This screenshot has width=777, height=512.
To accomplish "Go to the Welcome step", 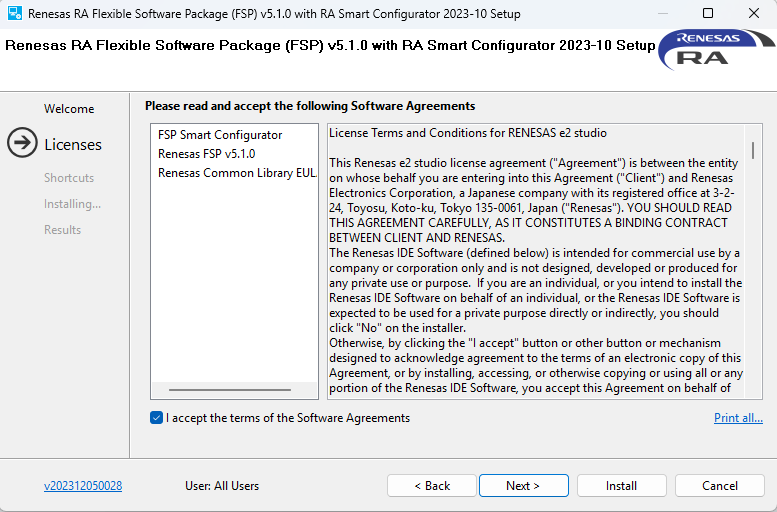I will (69, 109).
